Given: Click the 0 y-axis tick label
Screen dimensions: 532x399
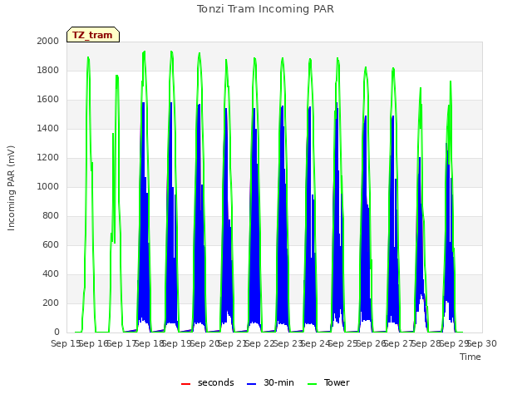Looking at the screenshot, I should pyautogui.click(x=57, y=332).
